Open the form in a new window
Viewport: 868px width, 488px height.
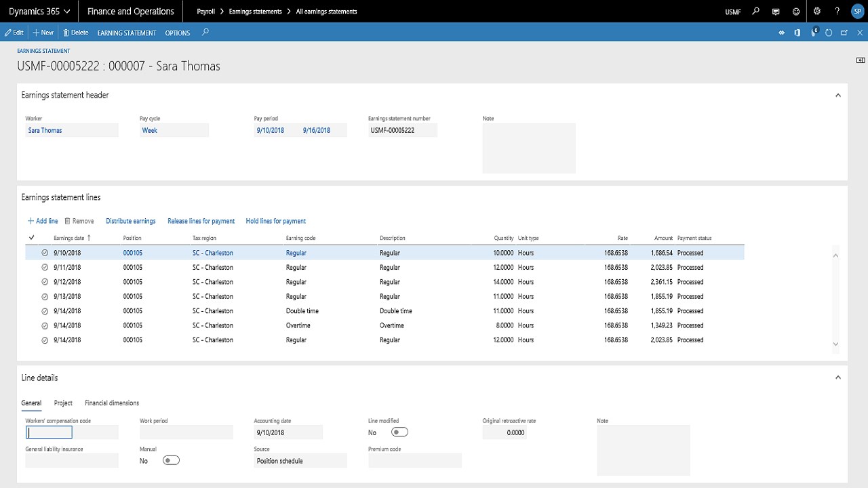click(844, 33)
